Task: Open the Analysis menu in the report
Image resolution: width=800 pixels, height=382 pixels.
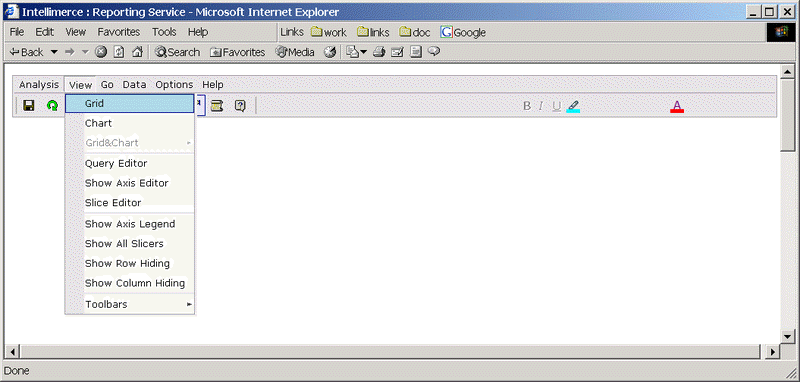Action: coord(39,85)
